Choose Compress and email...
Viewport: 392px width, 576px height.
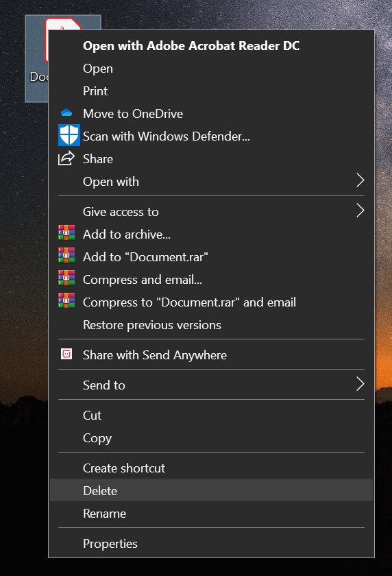pyautogui.click(x=211, y=280)
